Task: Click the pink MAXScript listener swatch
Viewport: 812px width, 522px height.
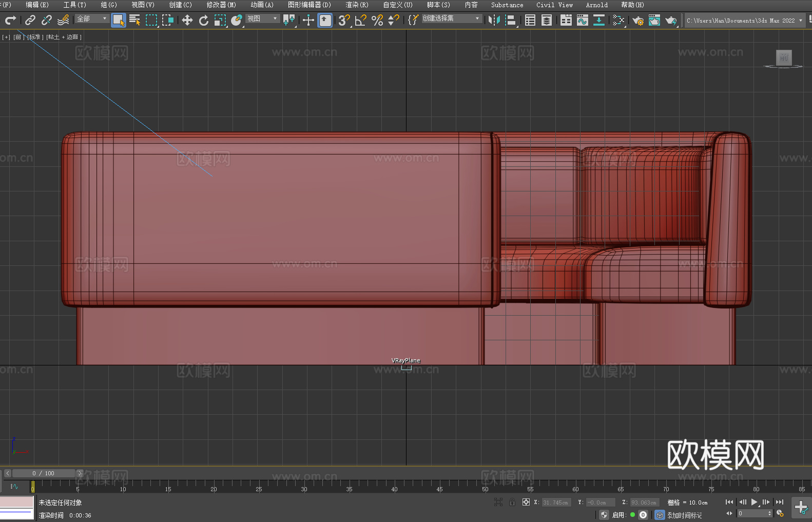Action: click(17, 502)
